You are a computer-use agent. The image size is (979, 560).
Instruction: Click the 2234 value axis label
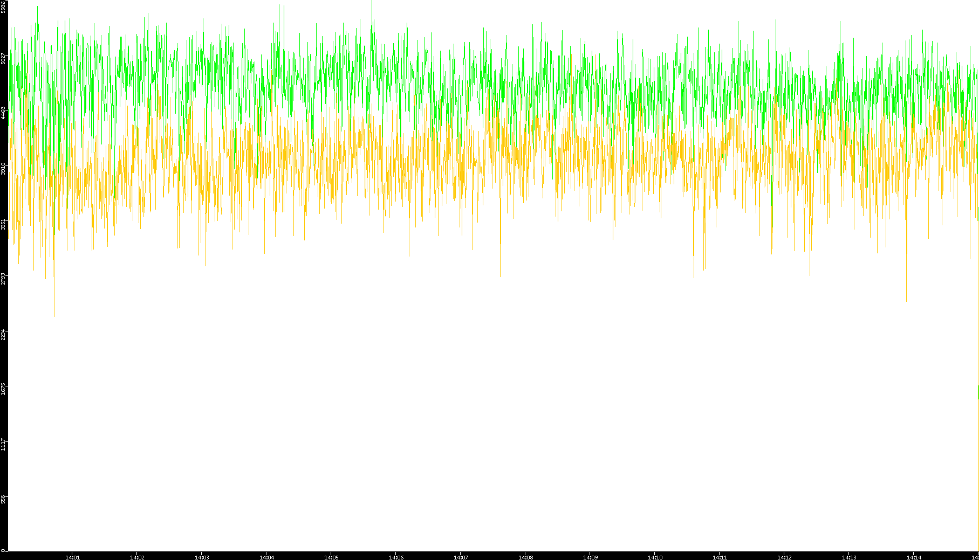click(x=4, y=334)
